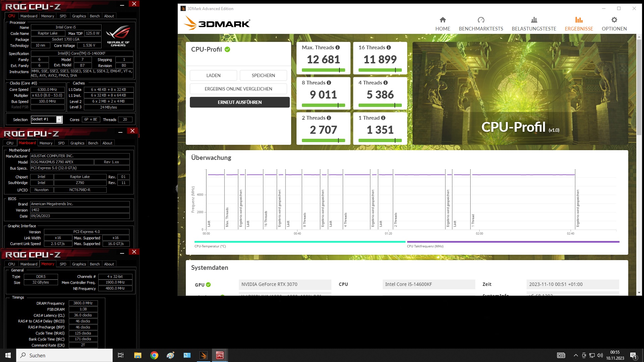Click scroll down arrow in 3DMark window
The image size is (644, 362).
639,293
